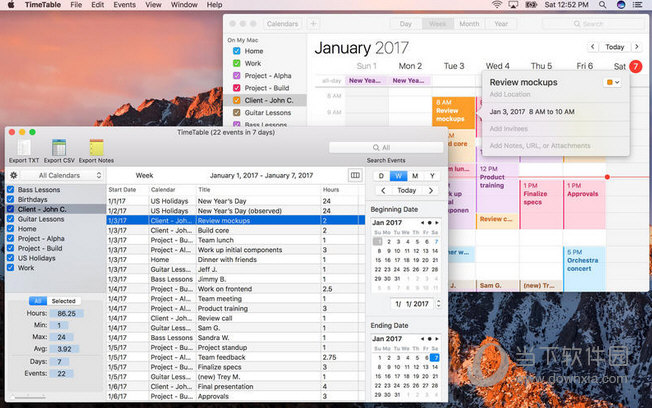The height and width of the screenshot is (408, 652).
Task: Open the View menu
Action: click(x=153, y=5)
